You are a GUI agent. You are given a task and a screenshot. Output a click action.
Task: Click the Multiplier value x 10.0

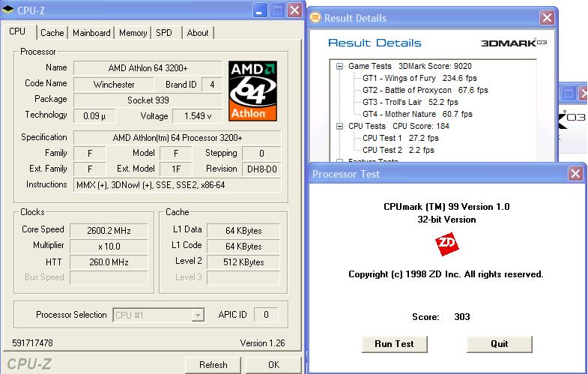(x=109, y=247)
